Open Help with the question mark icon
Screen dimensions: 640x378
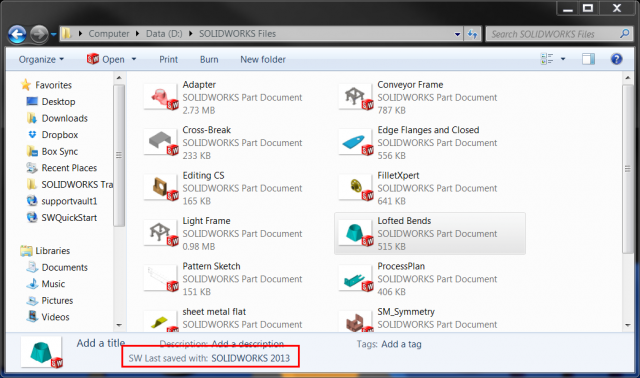(x=616, y=59)
